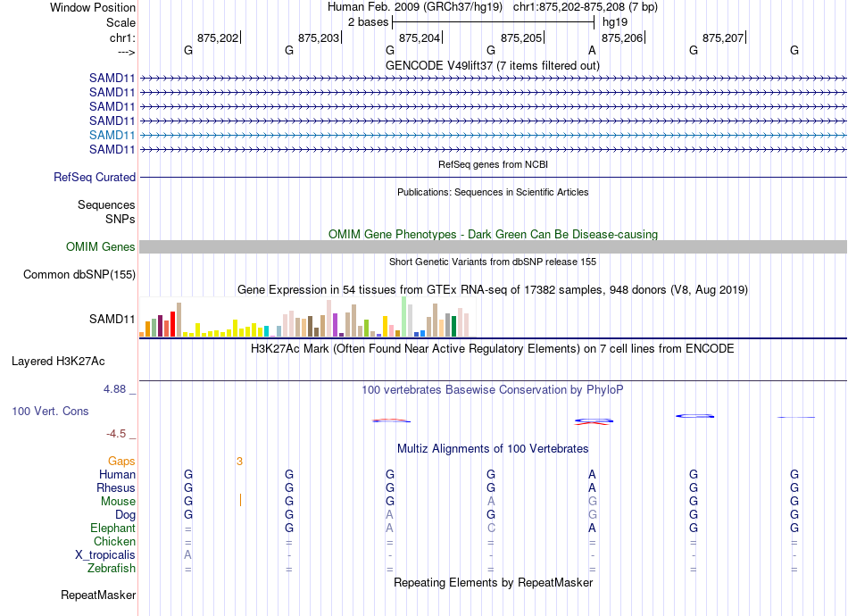The height and width of the screenshot is (616, 848).
Task: Click the Dog species label
Action: coord(125,515)
